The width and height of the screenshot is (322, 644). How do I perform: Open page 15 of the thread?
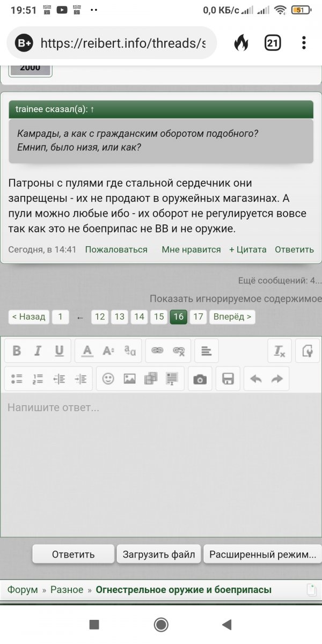tap(159, 317)
